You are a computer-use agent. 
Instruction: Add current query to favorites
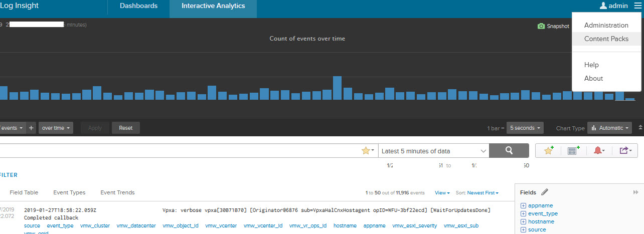point(548,151)
